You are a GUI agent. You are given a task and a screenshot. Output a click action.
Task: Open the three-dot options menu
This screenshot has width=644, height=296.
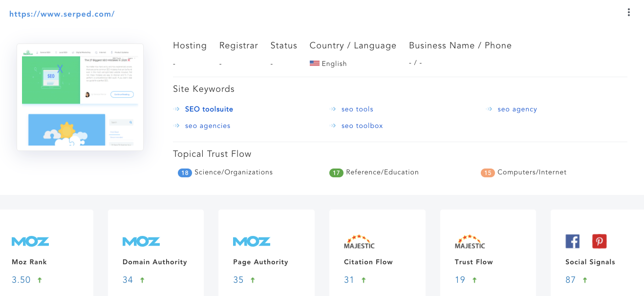point(629,13)
